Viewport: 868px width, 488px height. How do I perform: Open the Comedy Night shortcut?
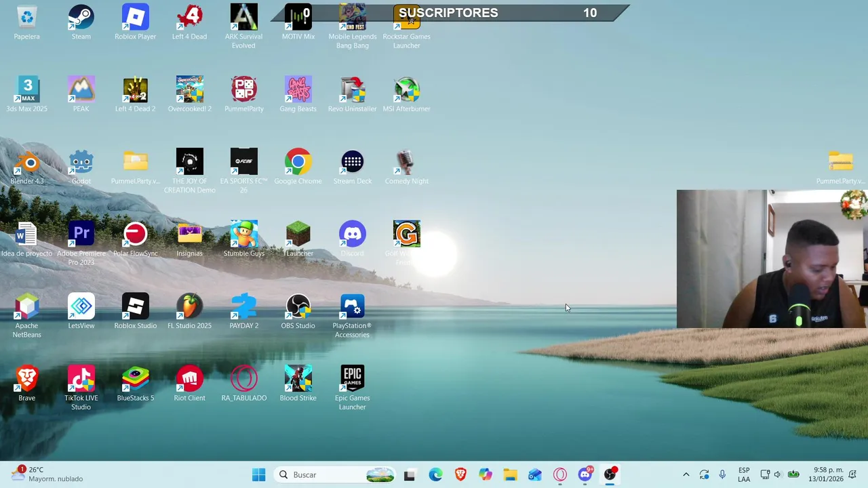(x=406, y=167)
